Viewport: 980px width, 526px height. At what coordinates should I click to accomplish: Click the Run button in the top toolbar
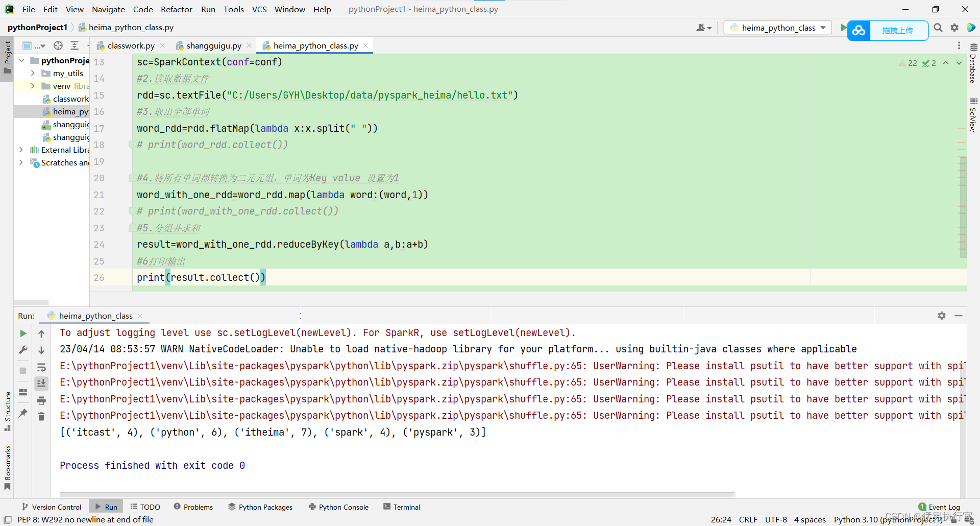click(x=843, y=28)
